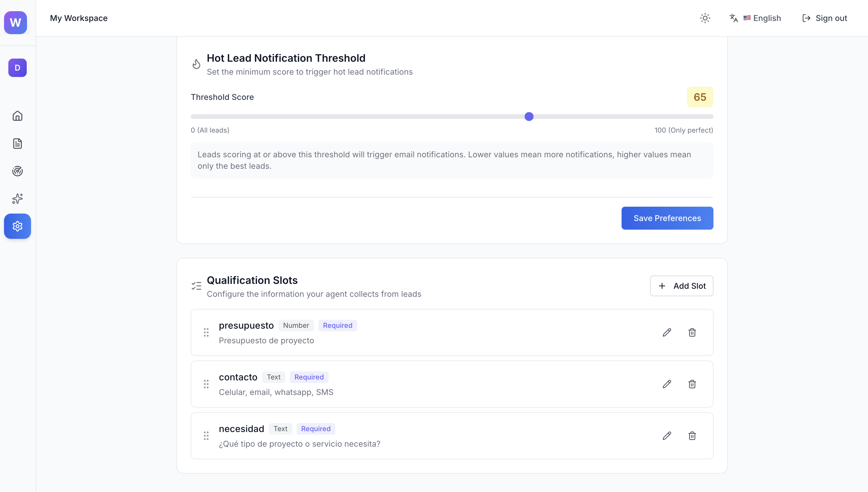Screen dimensions: 868x492
Task: Delete the necesidad slot with the trash icon
Action: pos(692,436)
